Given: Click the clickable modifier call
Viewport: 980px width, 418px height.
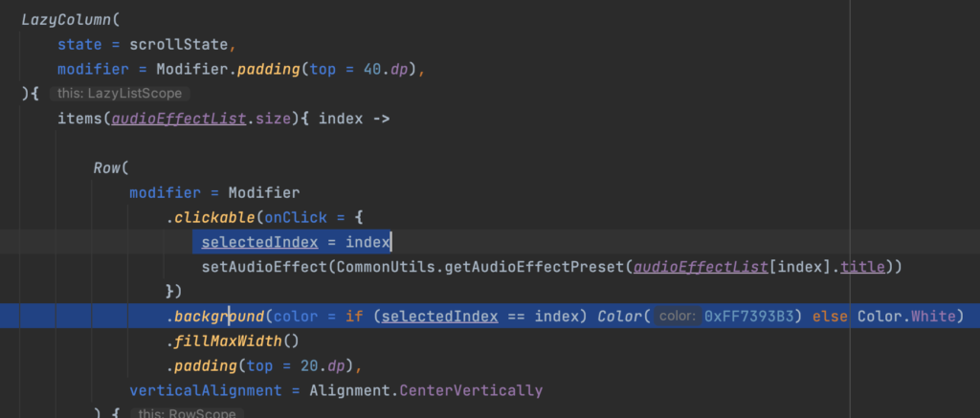Looking at the screenshot, I should pos(212,218).
